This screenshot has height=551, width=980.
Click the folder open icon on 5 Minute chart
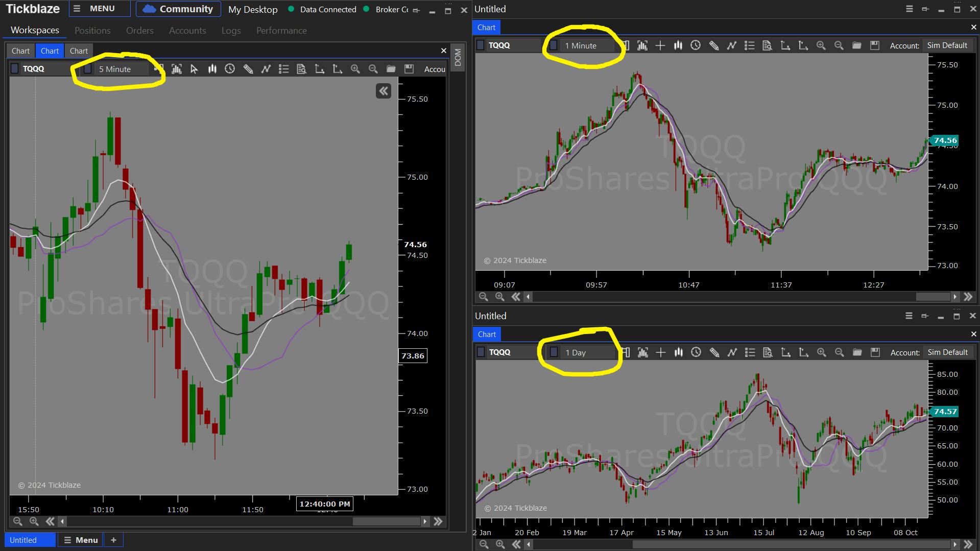391,69
